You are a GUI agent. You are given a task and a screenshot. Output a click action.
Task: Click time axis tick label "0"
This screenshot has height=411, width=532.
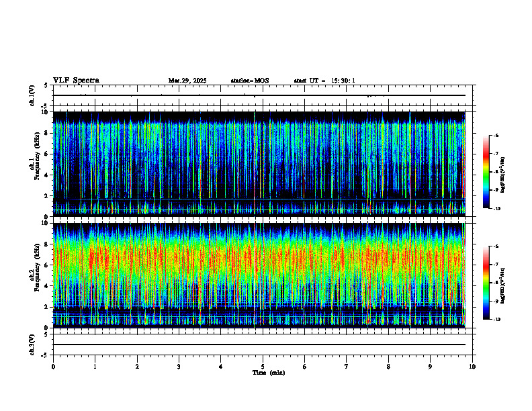click(x=53, y=367)
